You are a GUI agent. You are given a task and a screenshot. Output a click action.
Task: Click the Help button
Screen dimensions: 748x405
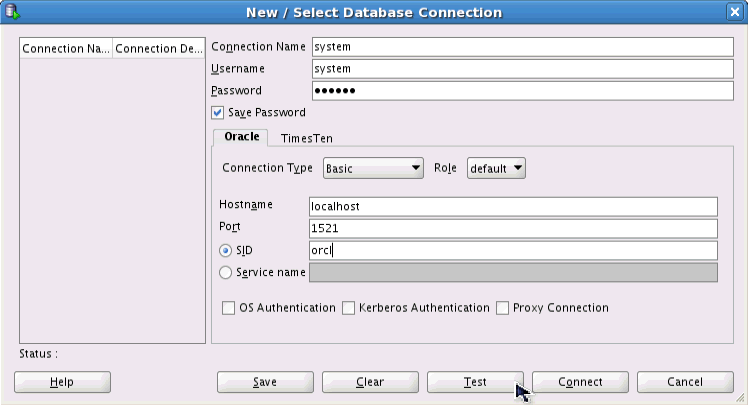click(x=62, y=382)
